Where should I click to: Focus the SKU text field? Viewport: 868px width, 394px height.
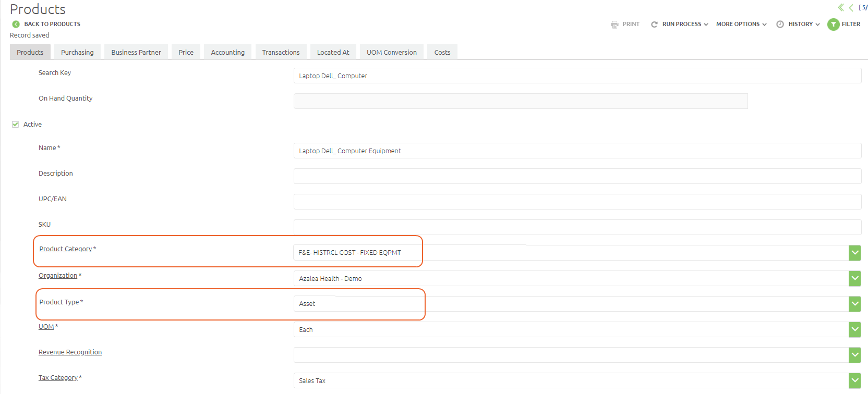click(577, 227)
